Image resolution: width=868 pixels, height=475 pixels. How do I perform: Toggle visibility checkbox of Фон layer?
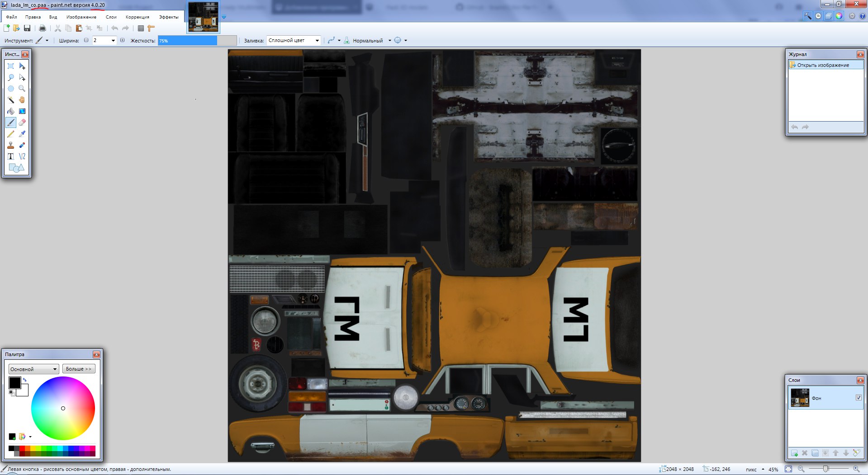(859, 398)
